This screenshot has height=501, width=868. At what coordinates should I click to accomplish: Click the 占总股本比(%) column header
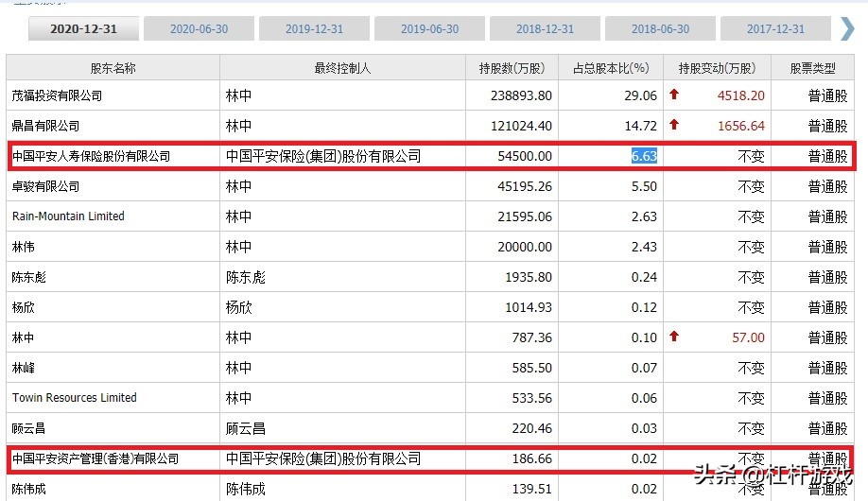611,68
